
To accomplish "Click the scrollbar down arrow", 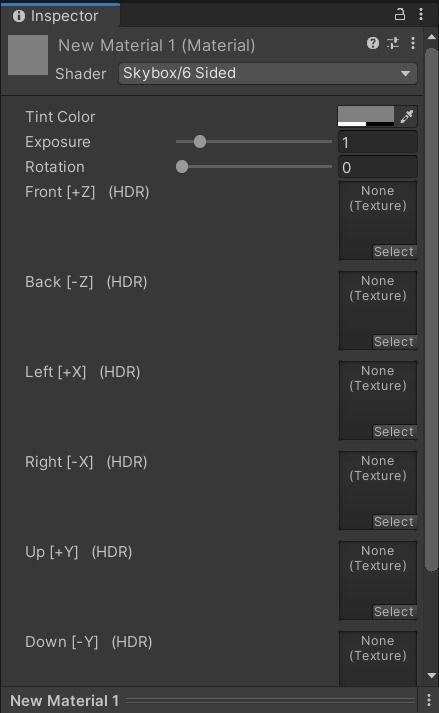I will click(x=432, y=676).
